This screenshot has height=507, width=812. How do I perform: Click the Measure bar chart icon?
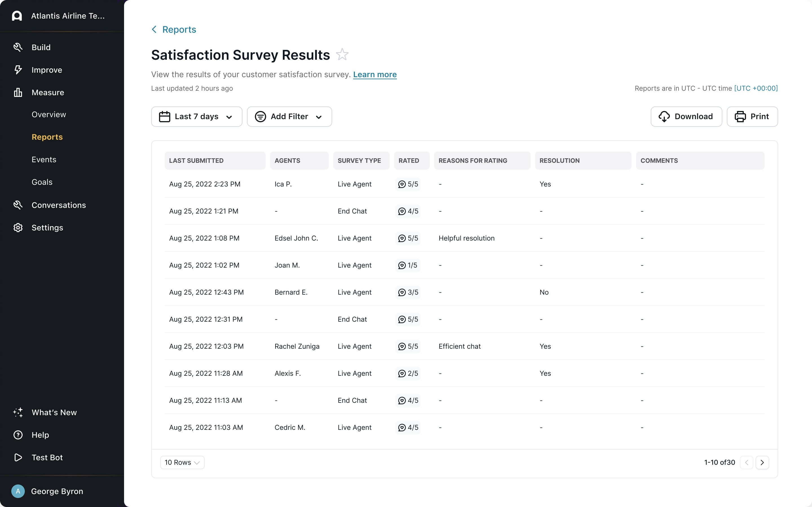[18, 92]
